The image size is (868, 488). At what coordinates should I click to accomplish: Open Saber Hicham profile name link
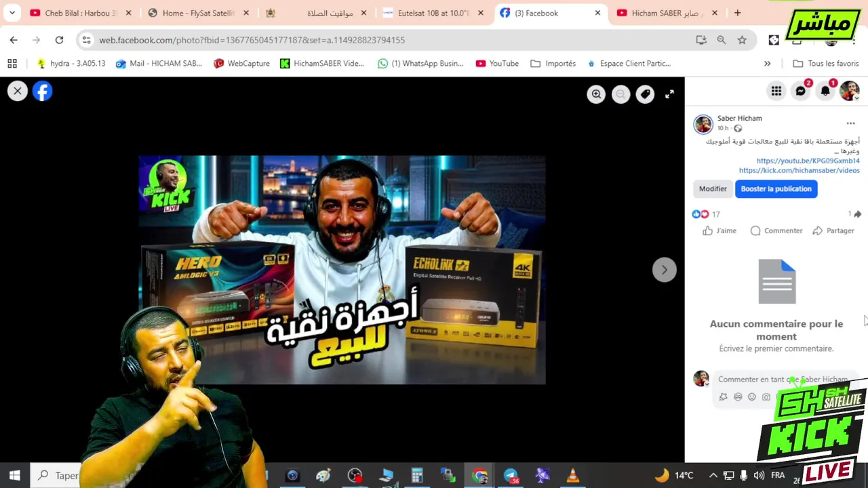(739, 118)
